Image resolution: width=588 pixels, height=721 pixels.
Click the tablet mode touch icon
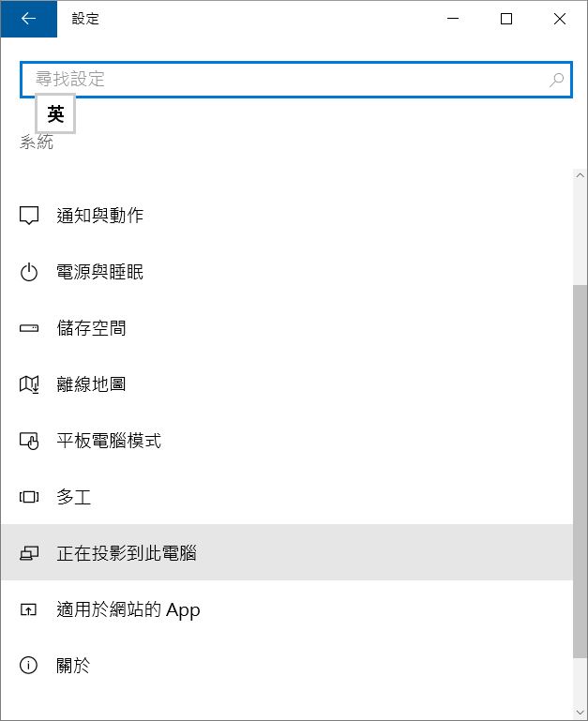[28, 441]
